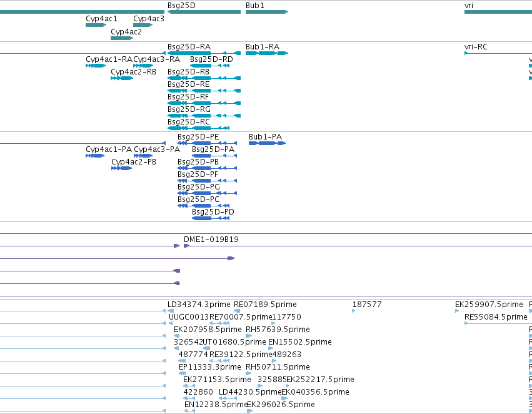This screenshot has width=532, height=414.
Task: Click the RE55084.5prime EST label
Action: [x=496, y=317]
